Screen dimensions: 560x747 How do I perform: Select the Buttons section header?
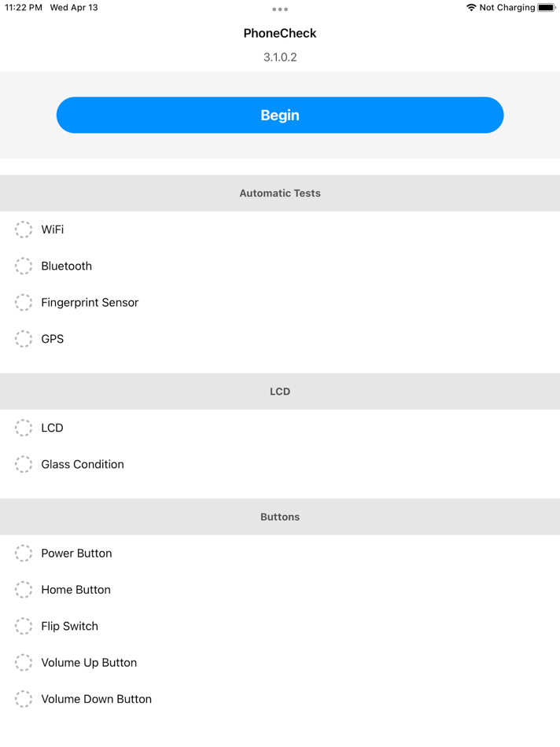[x=280, y=517]
